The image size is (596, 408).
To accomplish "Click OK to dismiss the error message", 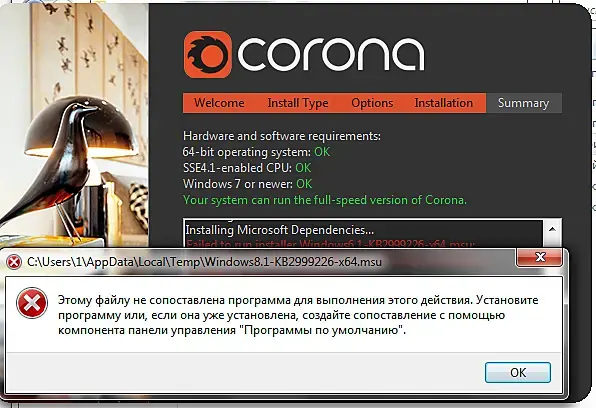I will click(518, 372).
